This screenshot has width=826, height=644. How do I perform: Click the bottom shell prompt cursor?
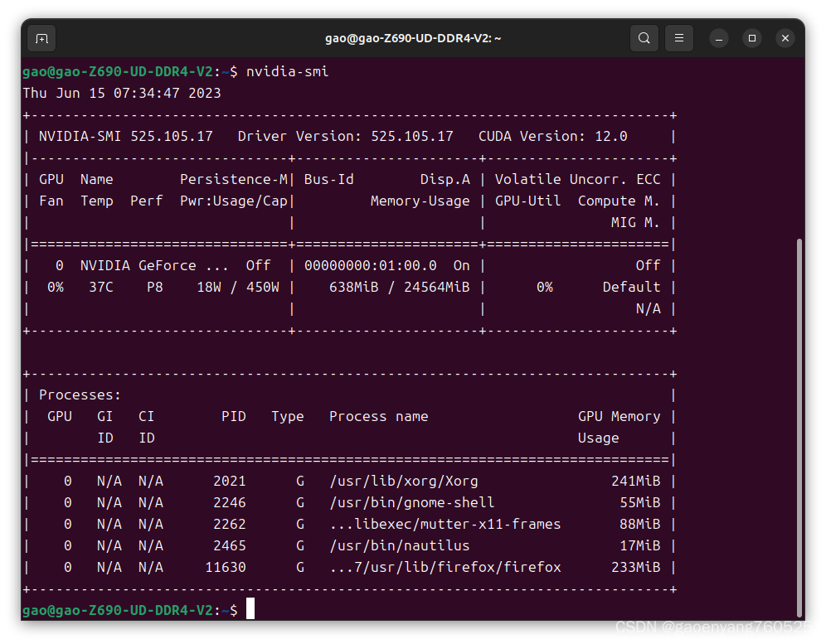[x=250, y=608]
